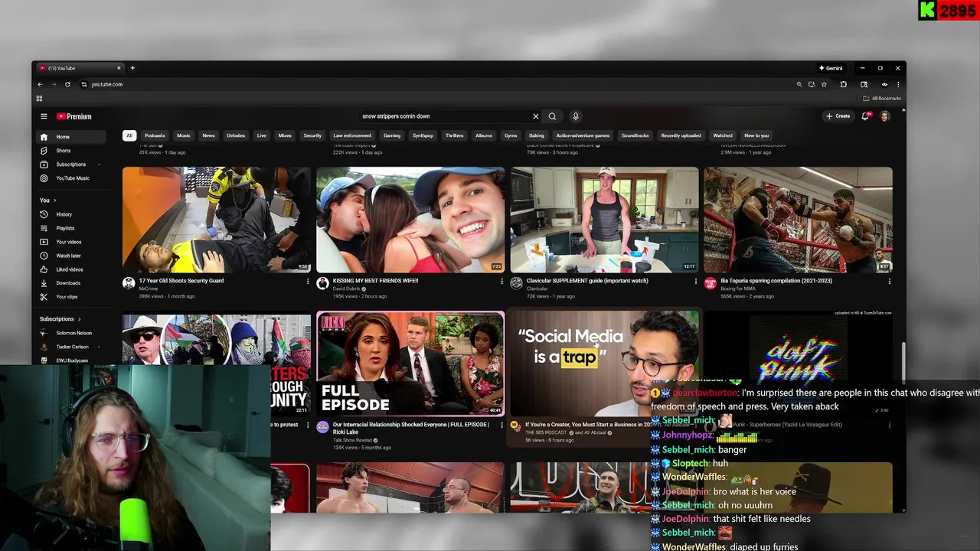
Task: Click the David Dobrik channel avatar
Action: 322,283
